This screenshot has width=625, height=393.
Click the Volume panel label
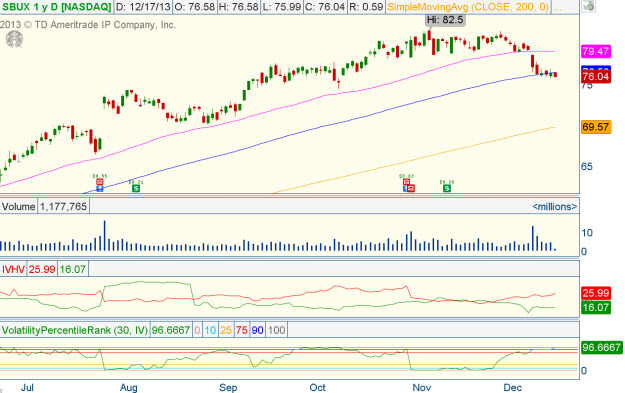coord(18,206)
